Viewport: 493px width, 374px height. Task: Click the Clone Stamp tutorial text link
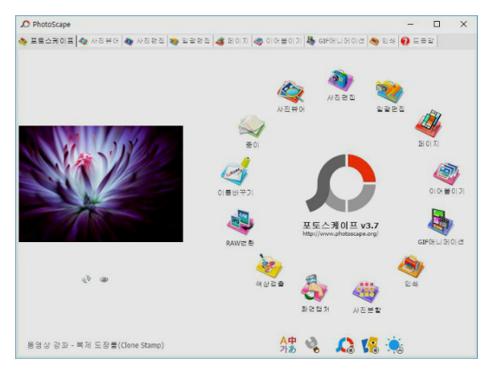(x=95, y=345)
